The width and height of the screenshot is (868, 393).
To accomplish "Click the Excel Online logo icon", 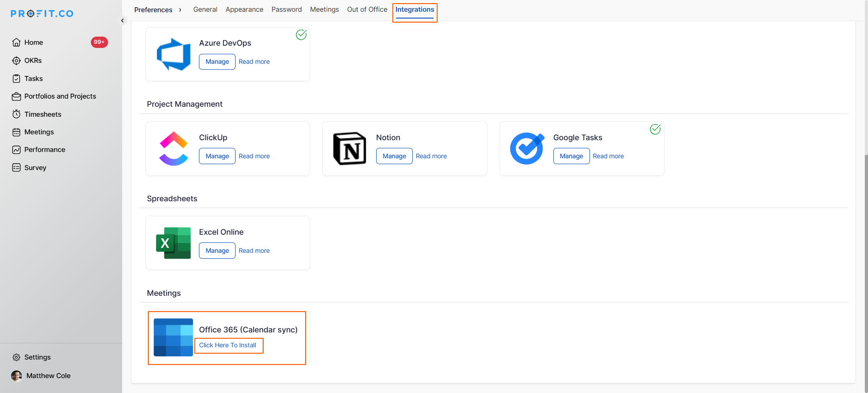I will click(x=174, y=243).
